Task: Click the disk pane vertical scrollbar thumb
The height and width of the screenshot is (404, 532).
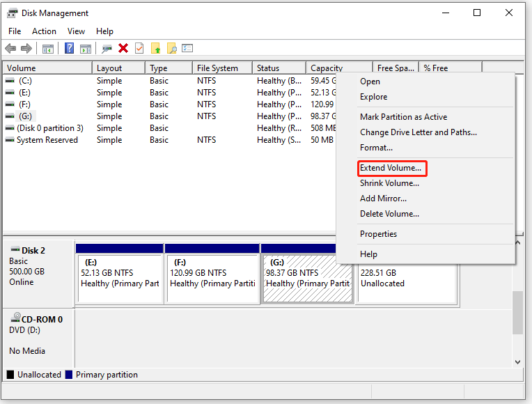Action: (x=518, y=312)
